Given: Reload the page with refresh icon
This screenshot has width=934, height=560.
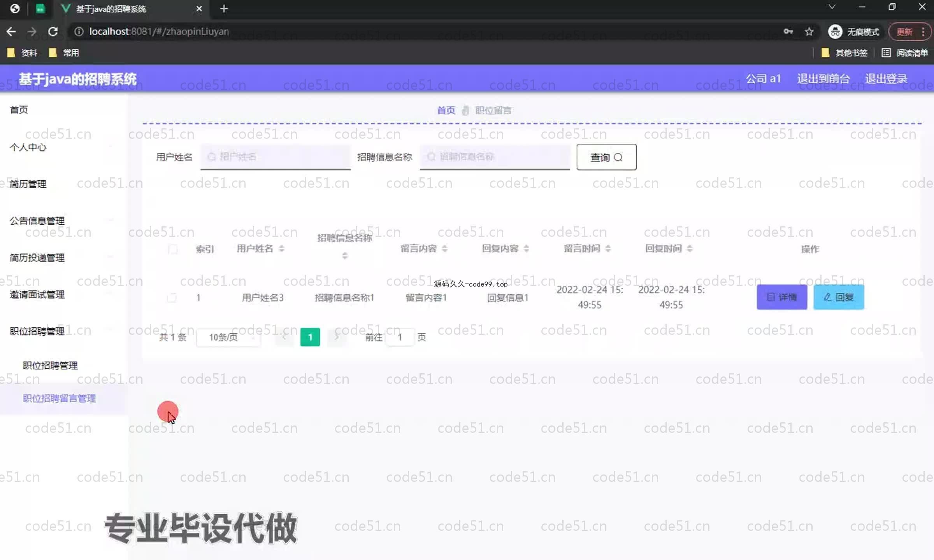Looking at the screenshot, I should click(x=53, y=31).
